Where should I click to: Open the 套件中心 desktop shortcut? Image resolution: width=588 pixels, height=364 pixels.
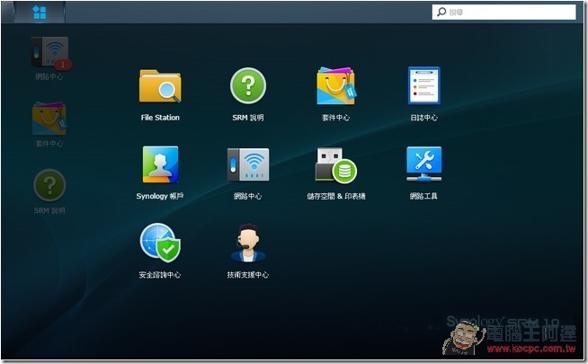click(49, 119)
